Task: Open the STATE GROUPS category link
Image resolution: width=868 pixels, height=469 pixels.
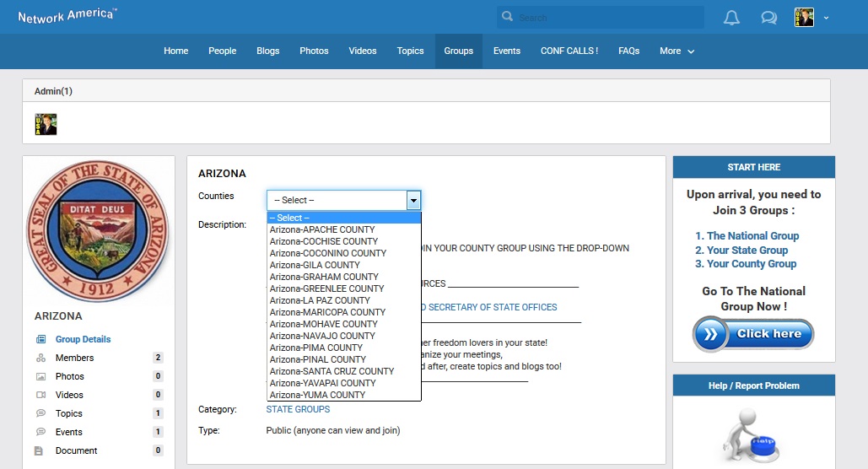Action: (298, 409)
